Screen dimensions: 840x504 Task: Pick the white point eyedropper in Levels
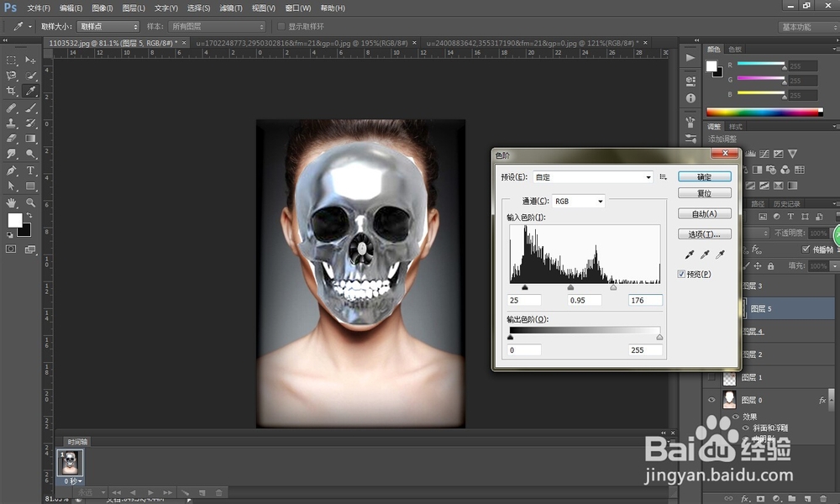click(721, 255)
